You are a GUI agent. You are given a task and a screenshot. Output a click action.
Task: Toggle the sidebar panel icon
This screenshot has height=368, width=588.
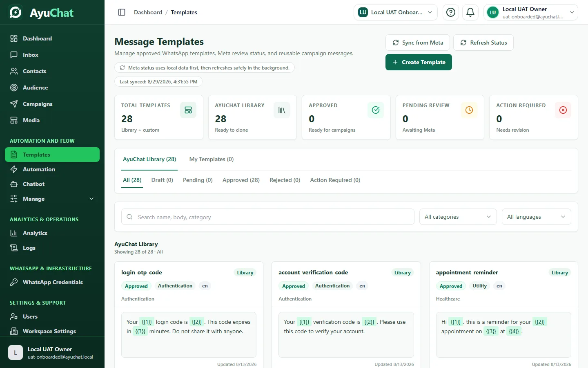(122, 12)
